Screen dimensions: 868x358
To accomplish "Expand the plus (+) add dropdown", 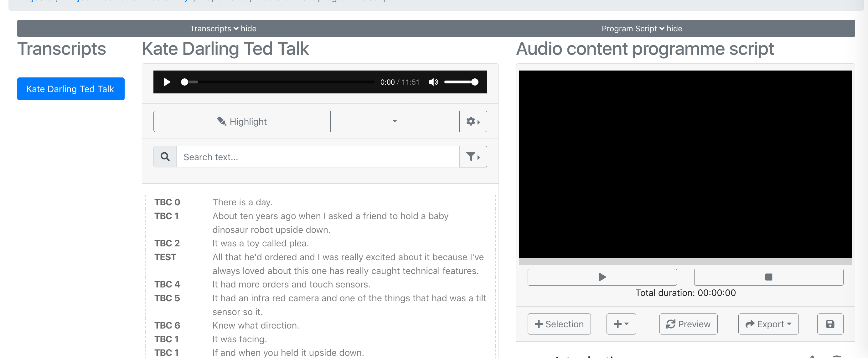I will point(621,324).
